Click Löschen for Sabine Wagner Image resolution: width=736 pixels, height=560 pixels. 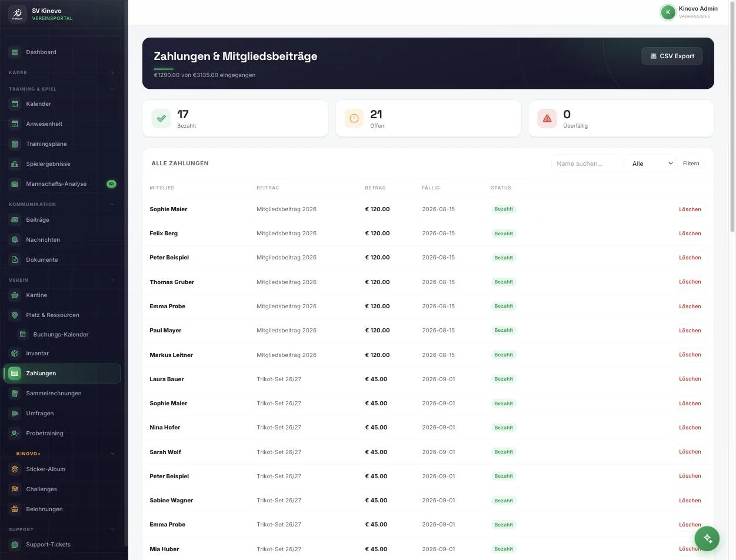click(x=690, y=501)
